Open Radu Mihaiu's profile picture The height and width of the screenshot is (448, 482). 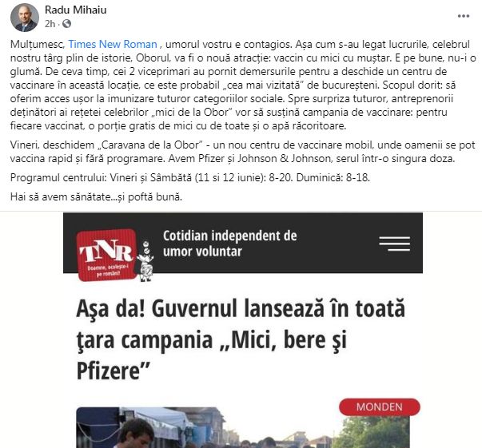coord(25,18)
